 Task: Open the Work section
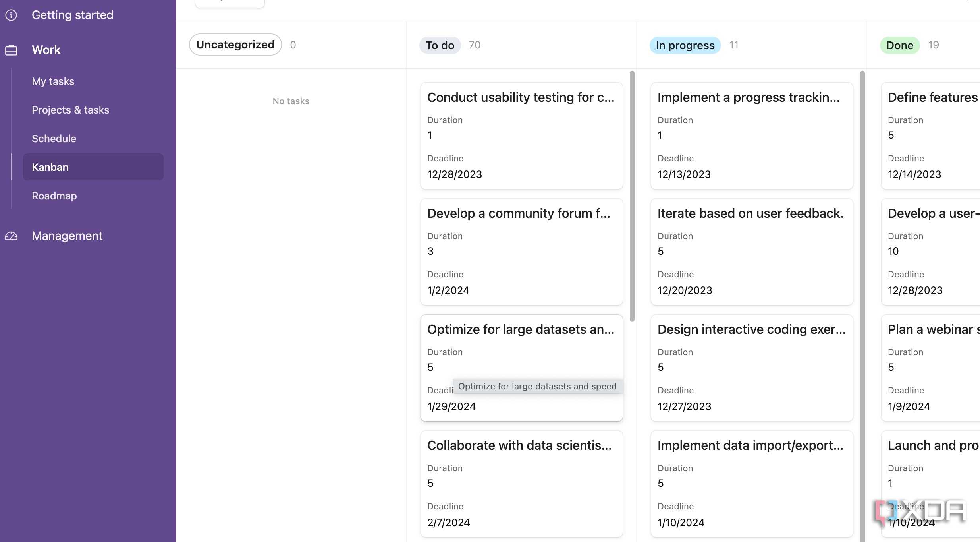[x=46, y=50]
